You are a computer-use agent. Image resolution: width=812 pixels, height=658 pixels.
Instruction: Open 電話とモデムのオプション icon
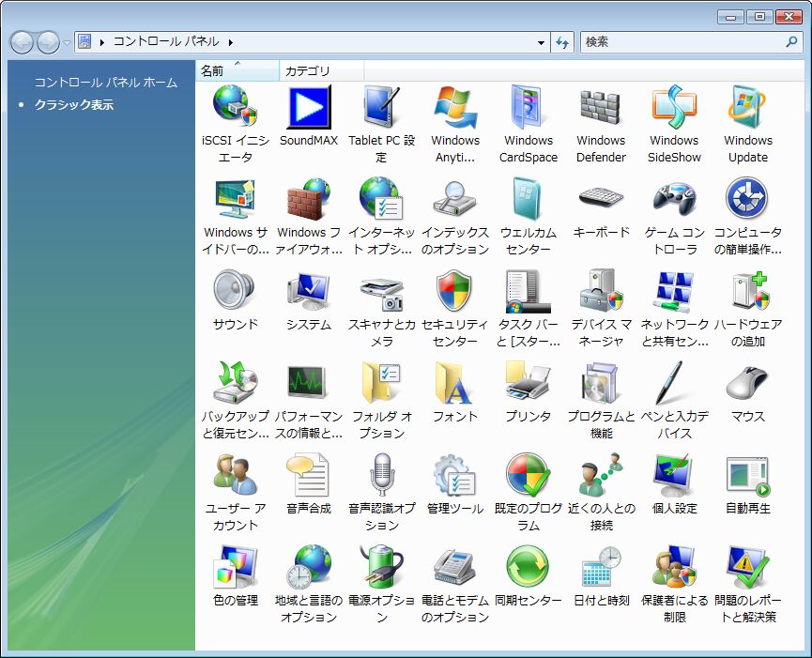[x=454, y=568]
